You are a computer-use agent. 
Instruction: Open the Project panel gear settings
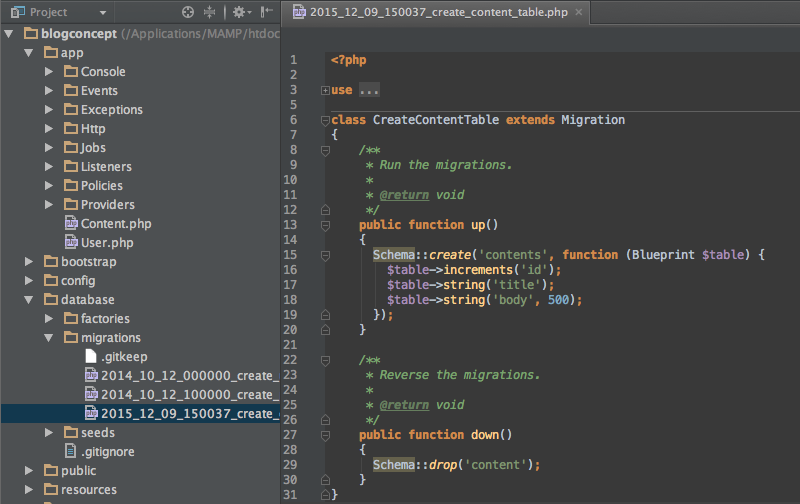tap(240, 12)
